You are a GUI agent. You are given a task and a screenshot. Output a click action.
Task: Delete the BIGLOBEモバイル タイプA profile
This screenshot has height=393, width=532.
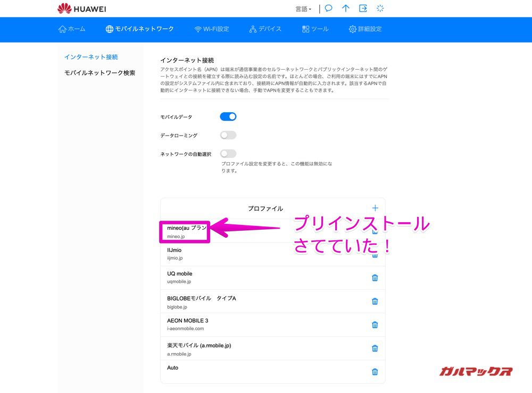[375, 302]
